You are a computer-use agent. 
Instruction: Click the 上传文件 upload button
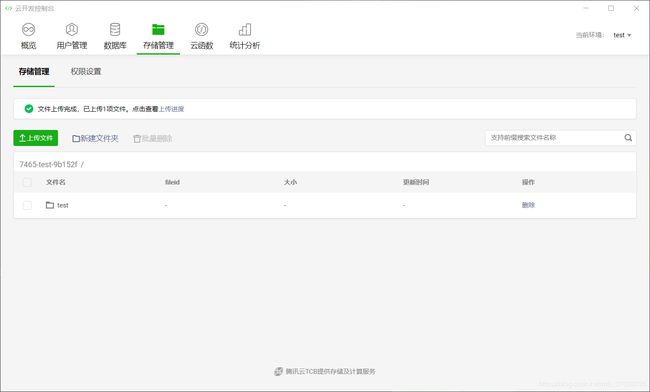pyautogui.click(x=36, y=138)
